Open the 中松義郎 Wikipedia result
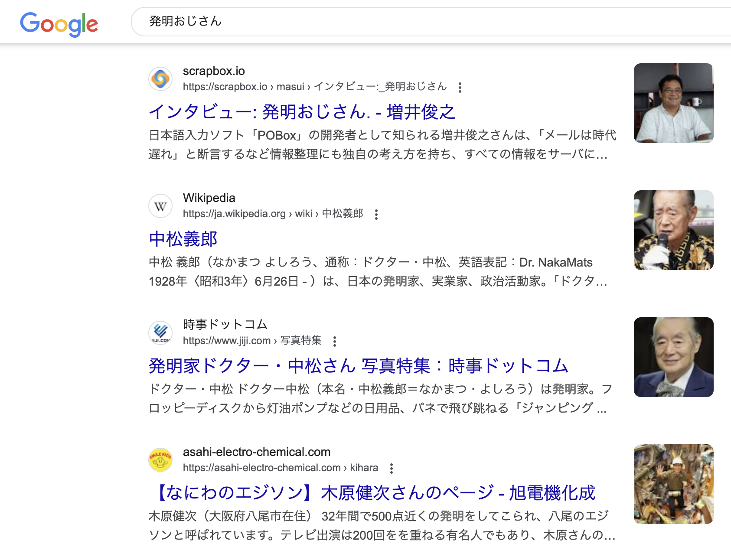 183,239
